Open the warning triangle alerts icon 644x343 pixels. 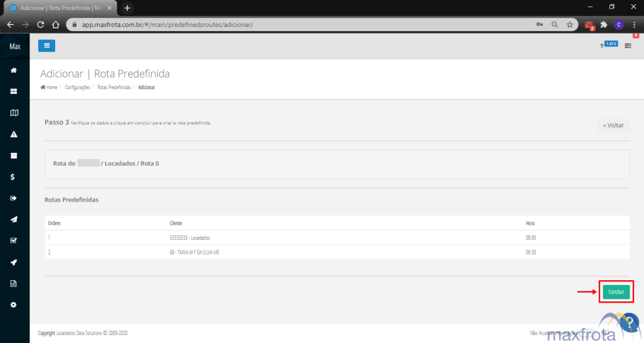(13, 134)
